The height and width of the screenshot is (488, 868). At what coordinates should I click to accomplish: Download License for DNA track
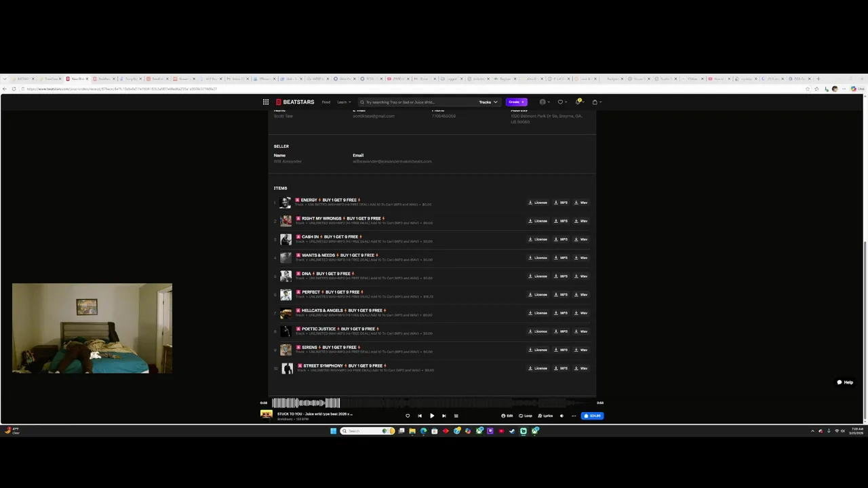tap(538, 276)
